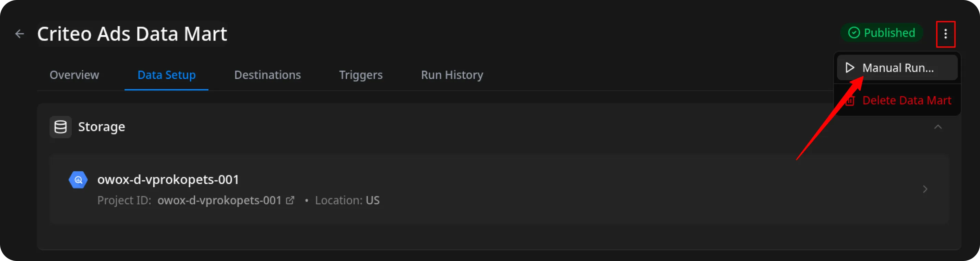Click the BigQuery hexagon storage icon
The height and width of the screenshot is (261, 980).
pos(78,180)
